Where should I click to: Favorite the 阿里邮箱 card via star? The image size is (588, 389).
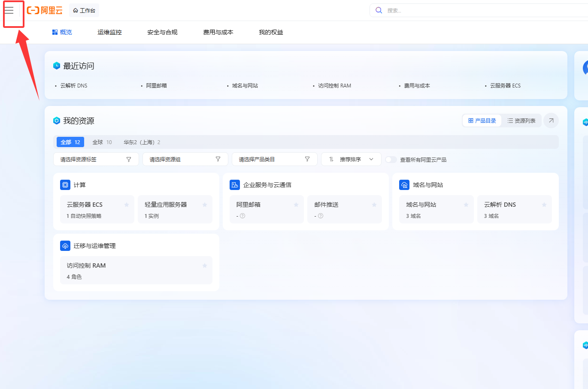pos(296,205)
